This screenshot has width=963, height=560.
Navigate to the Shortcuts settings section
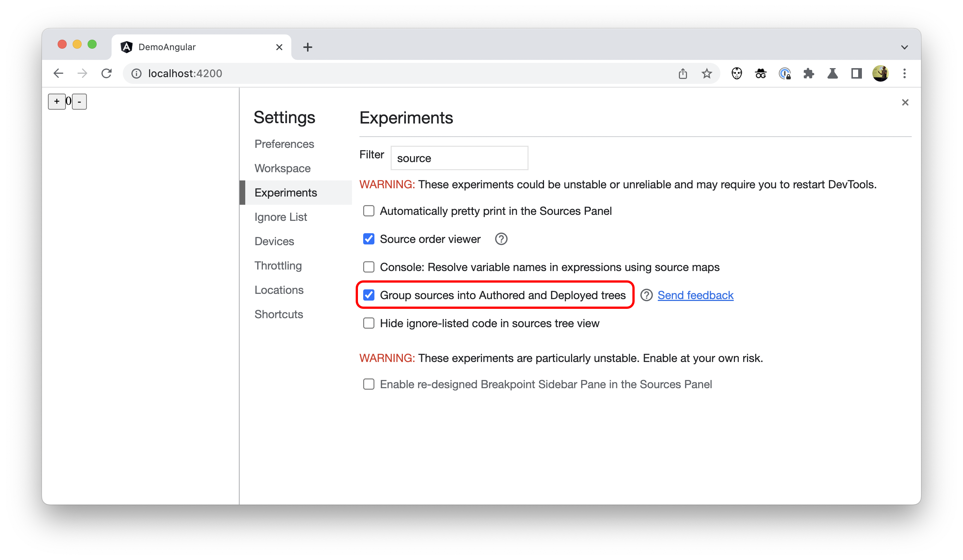pos(279,313)
